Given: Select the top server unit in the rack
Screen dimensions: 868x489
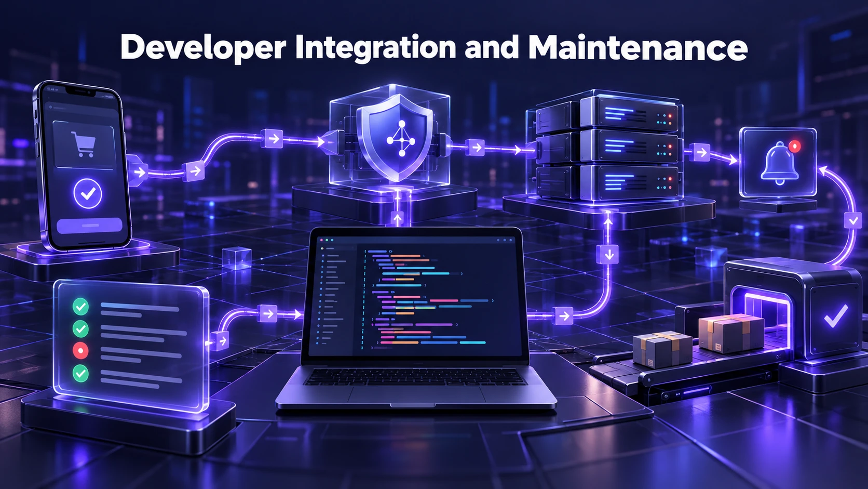Looking at the screenshot, I should point(628,113).
